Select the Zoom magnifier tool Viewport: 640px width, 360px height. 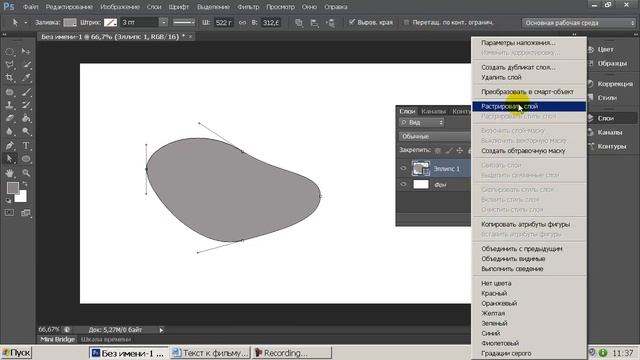26,173
